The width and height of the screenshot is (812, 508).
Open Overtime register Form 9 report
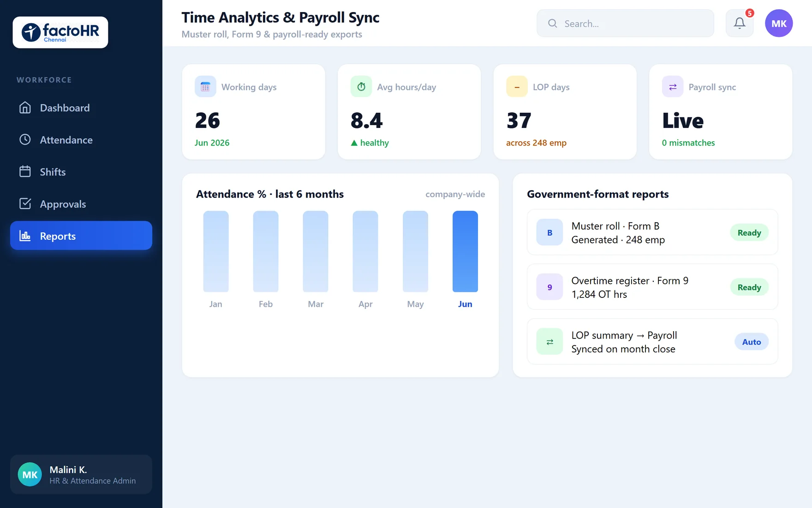(652, 287)
